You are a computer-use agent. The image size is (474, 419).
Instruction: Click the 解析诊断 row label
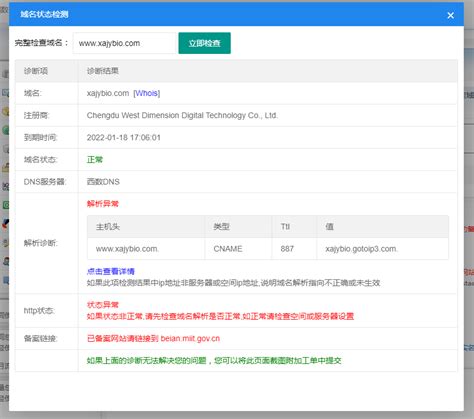(40, 243)
